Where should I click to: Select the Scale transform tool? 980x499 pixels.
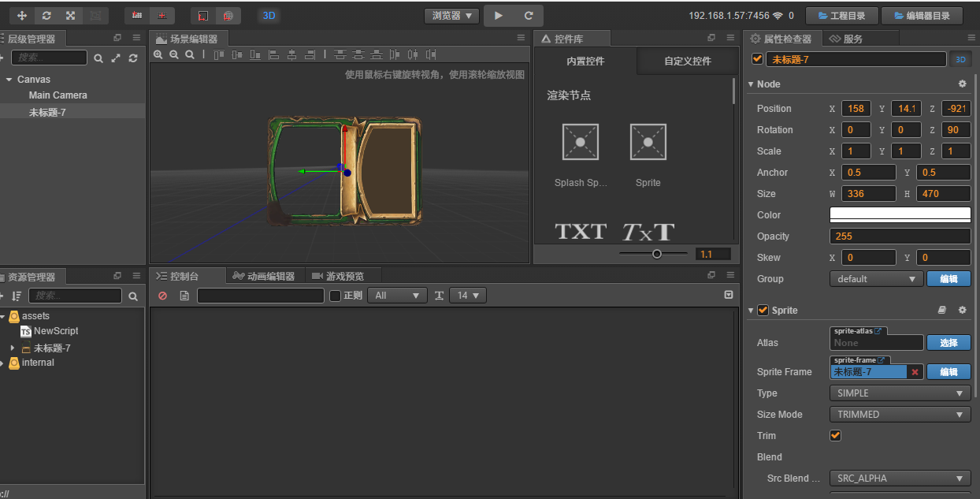(x=71, y=15)
